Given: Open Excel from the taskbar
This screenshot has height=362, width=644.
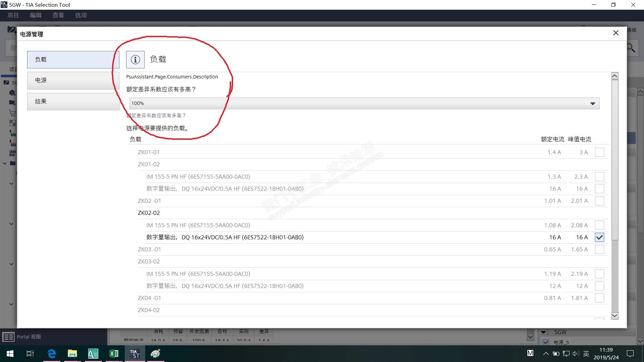Looking at the screenshot, I should [114, 353].
